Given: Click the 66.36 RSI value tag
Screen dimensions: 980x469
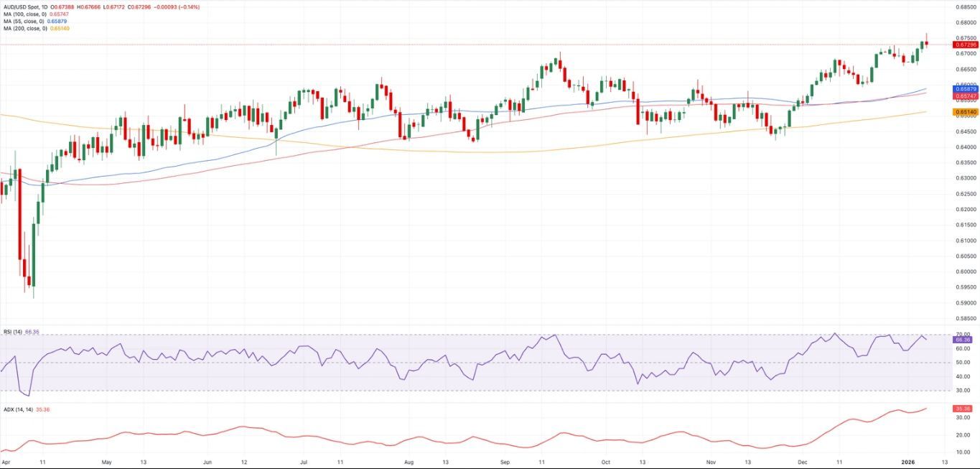Looking at the screenshot, I should pyautogui.click(x=962, y=340).
